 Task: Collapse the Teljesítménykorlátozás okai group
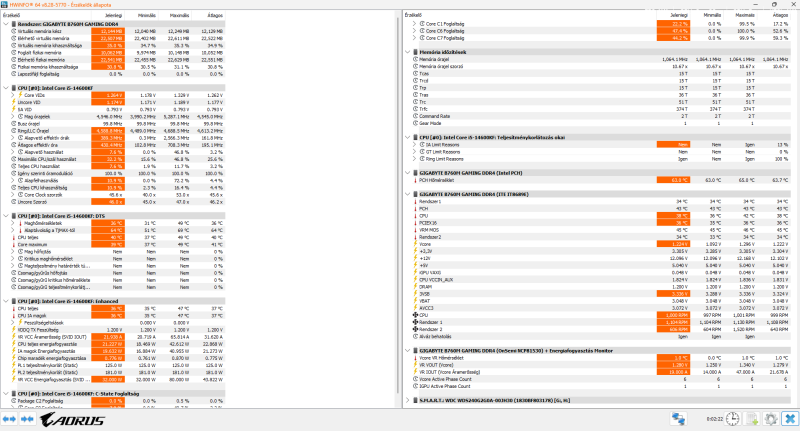(408, 137)
